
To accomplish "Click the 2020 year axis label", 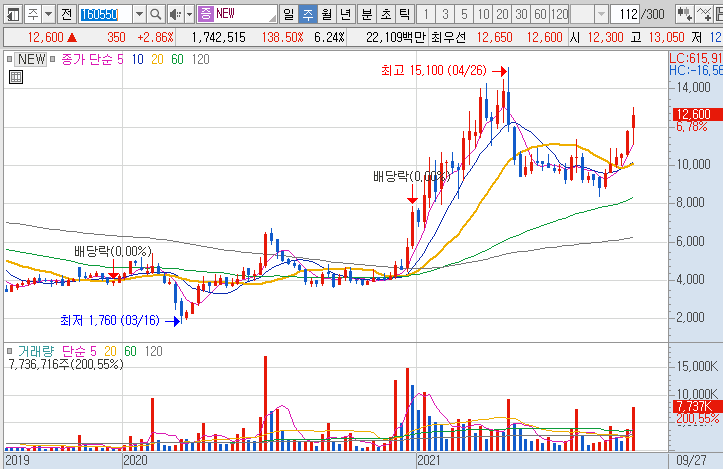I will click(135, 460).
